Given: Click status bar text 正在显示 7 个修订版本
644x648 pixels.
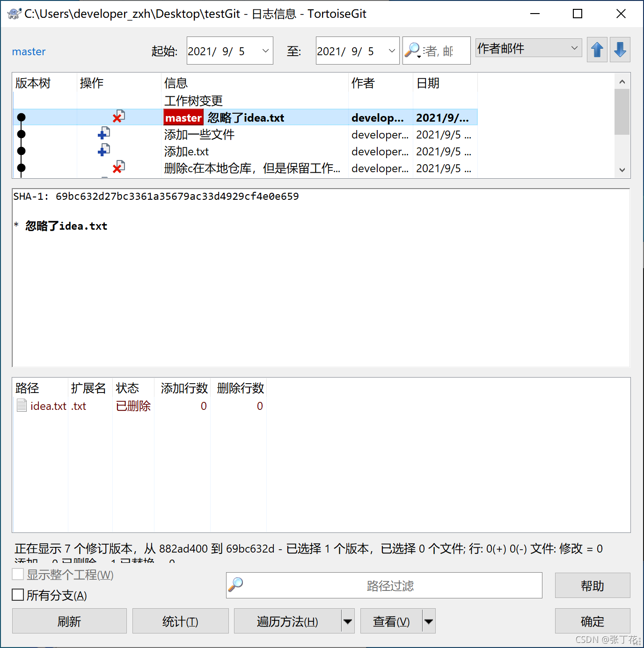Looking at the screenshot, I should tap(76, 548).
